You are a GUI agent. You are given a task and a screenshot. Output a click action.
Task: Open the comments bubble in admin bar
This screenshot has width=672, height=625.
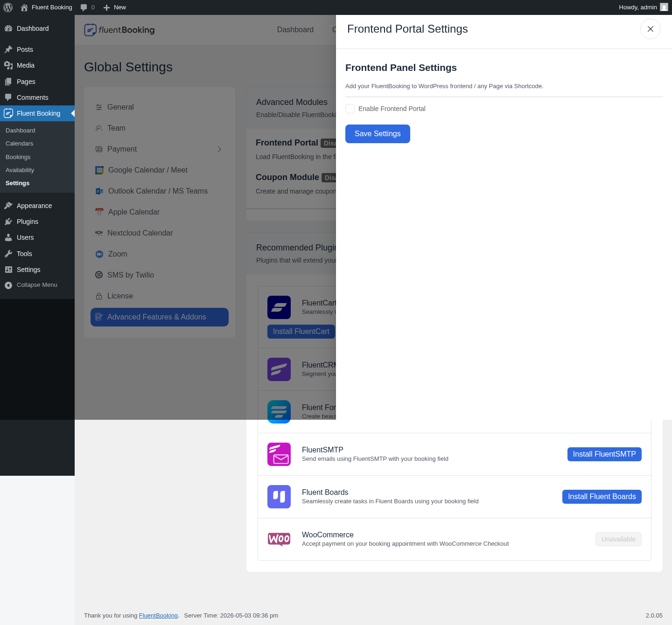(x=84, y=7)
